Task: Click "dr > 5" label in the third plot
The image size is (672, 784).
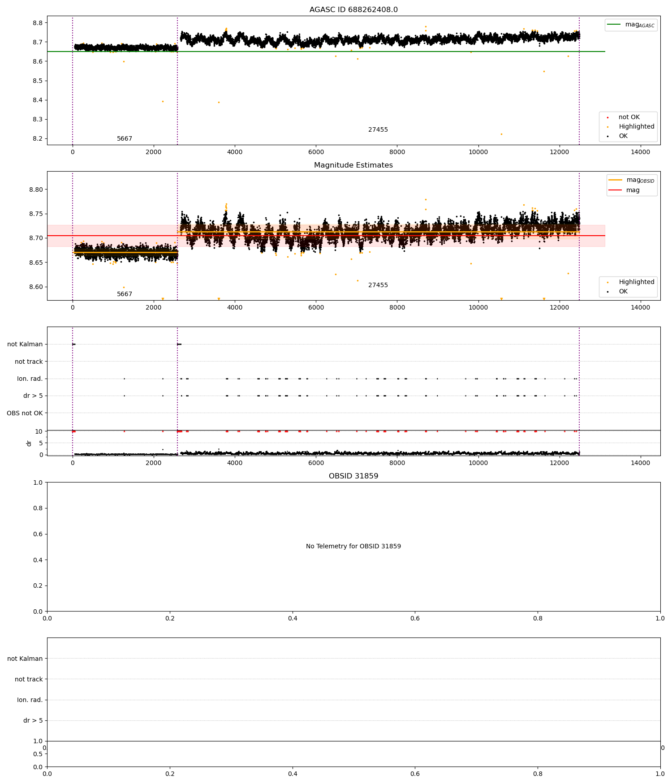Action: pos(33,396)
